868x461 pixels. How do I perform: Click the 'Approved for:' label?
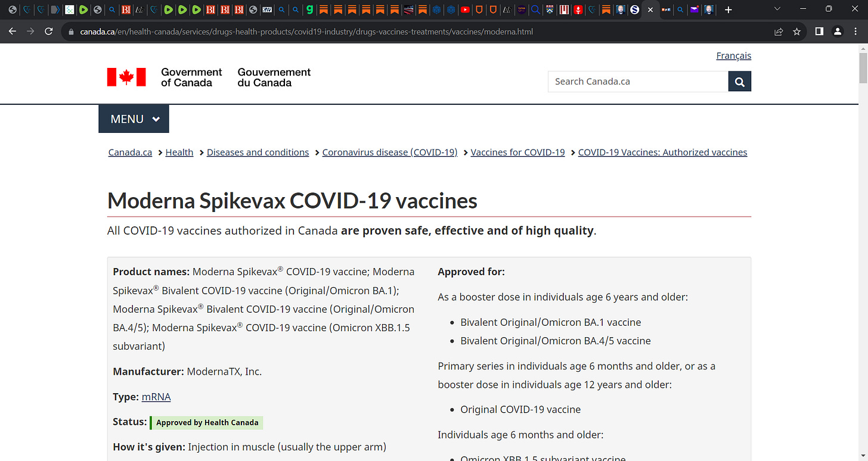tap(472, 272)
